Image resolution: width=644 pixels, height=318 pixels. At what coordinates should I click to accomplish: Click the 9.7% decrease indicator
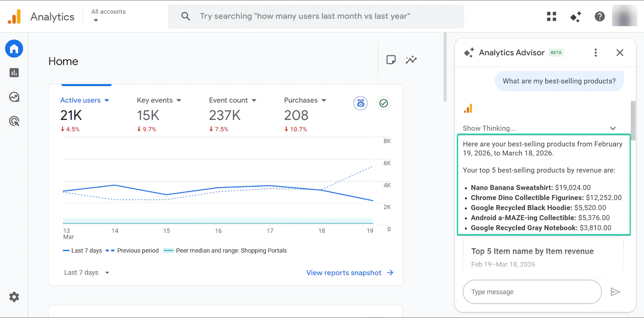point(147,129)
